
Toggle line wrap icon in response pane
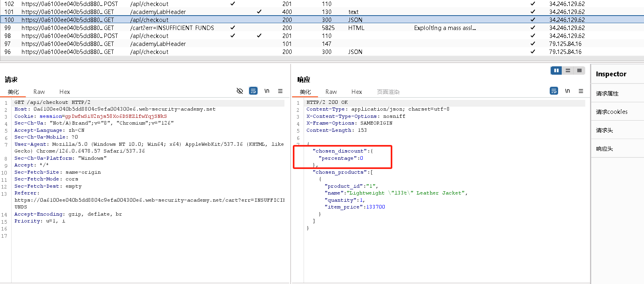click(x=554, y=91)
